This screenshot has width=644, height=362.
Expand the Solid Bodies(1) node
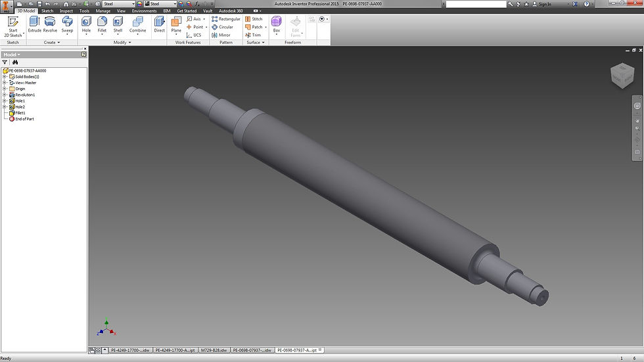click(x=4, y=77)
